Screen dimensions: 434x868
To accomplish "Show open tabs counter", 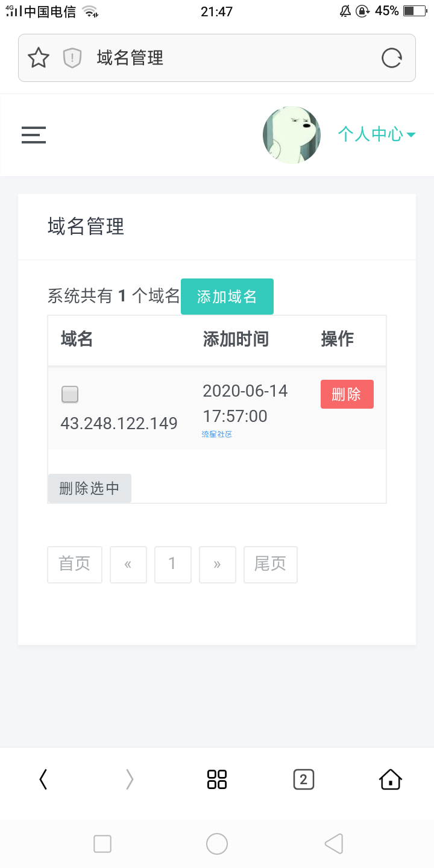I will tap(303, 779).
